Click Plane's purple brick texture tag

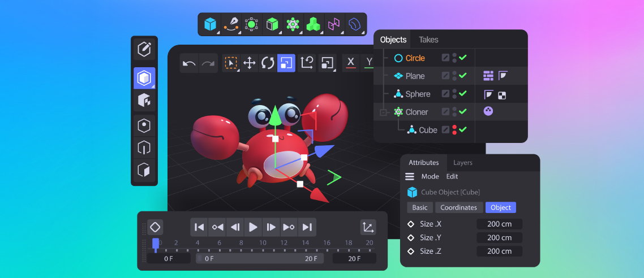point(488,76)
